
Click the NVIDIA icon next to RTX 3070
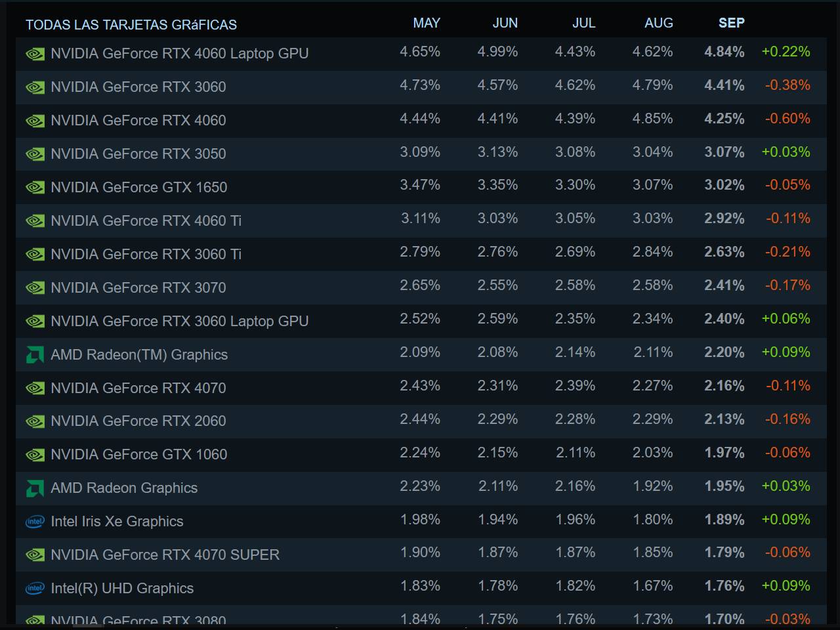tap(35, 288)
